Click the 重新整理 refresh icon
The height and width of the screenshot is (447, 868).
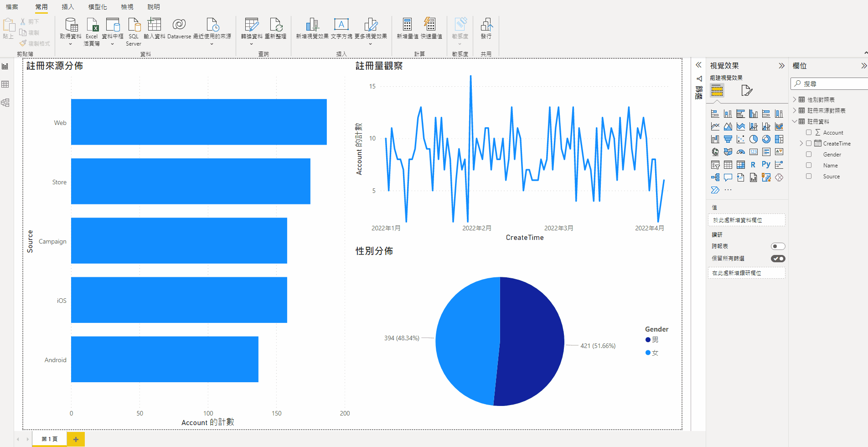[x=276, y=25]
